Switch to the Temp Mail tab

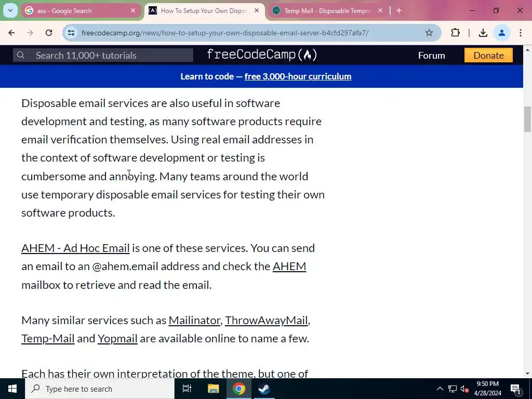327,10
